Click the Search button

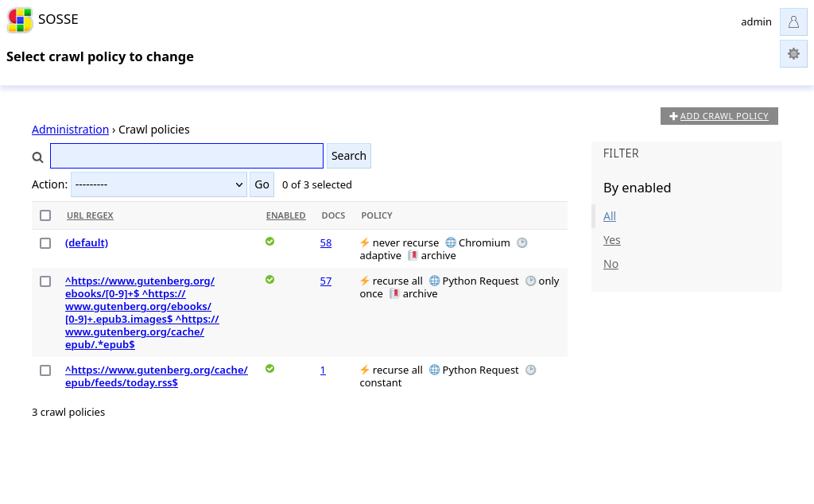349,156
